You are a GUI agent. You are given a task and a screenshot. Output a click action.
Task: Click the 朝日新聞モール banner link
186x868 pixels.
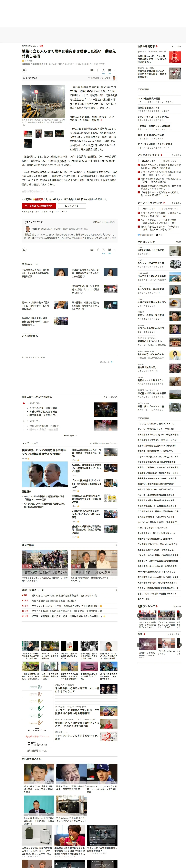tap(37, 751)
